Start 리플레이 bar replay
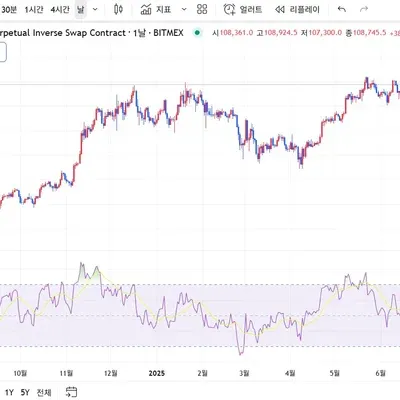The height and width of the screenshot is (400, 400). pyautogui.click(x=298, y=9)
